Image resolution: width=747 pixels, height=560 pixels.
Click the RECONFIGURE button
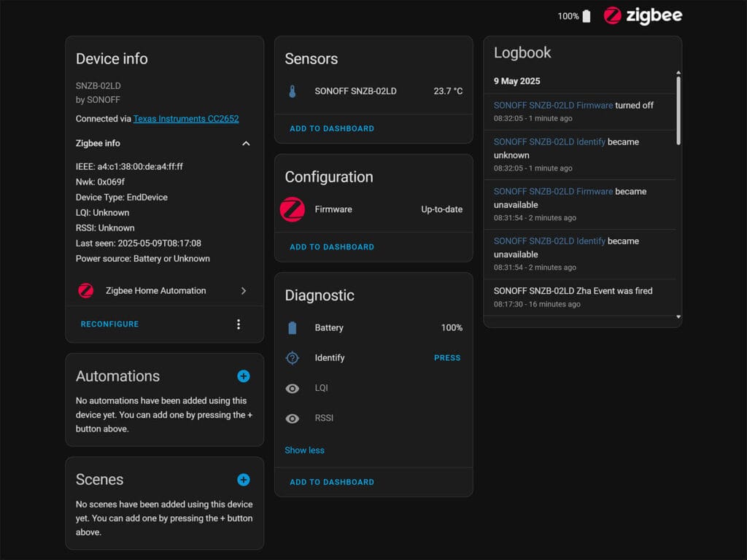(x=109, y=324)
